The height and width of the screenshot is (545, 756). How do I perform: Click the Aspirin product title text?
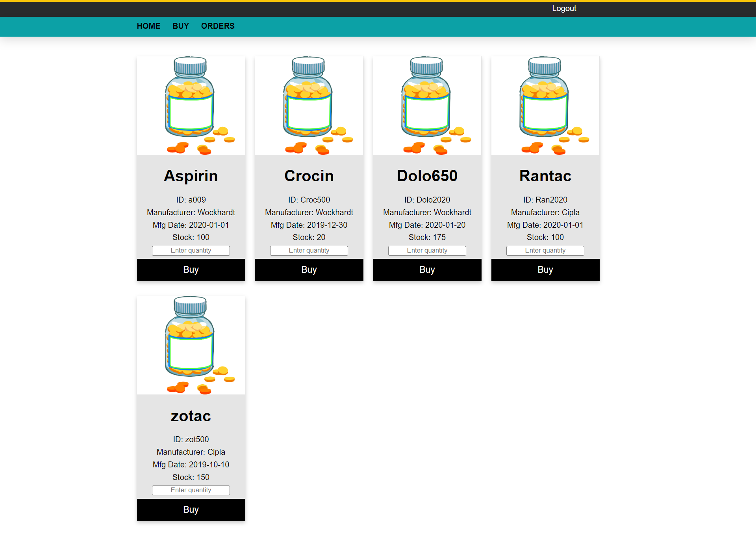coord(191,176)
